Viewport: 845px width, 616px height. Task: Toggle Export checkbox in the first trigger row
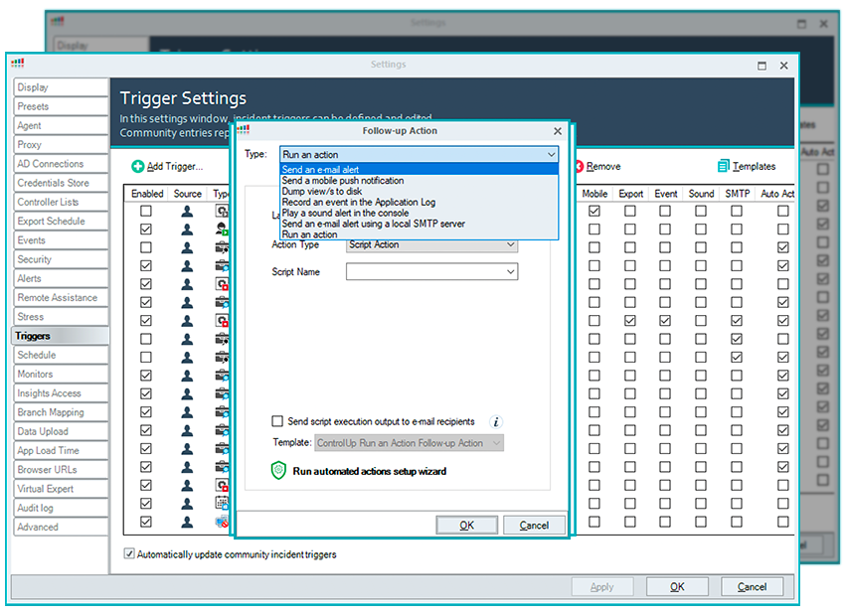coord(630,211)
